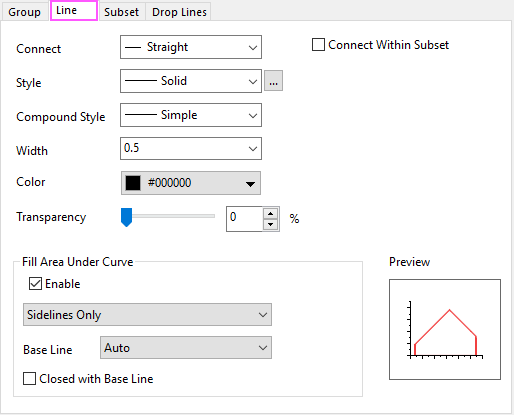Check Closed with Base Line checkbox

(29, 379)
